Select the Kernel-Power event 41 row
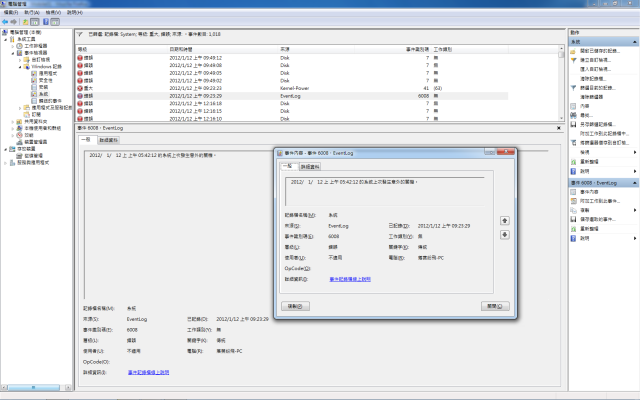 pos(292,88)
